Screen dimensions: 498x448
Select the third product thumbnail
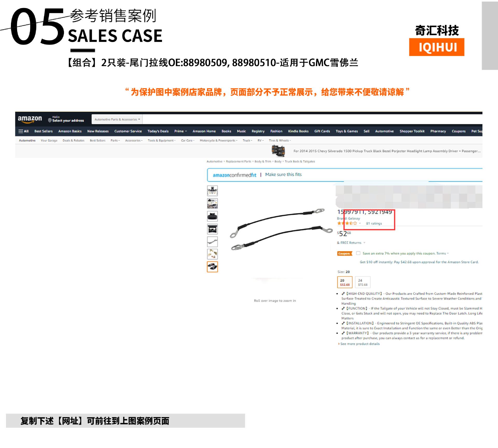click(212, 216)
